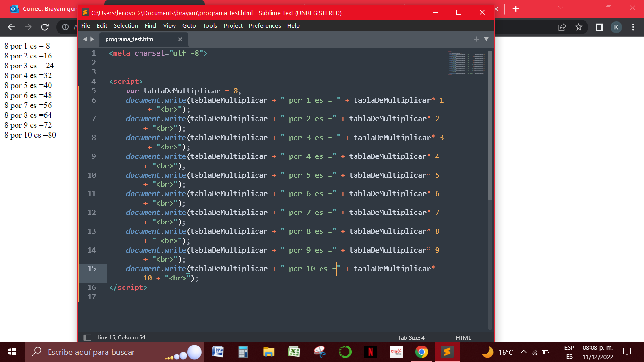Click "por 7 es =" string in code
The width and height of the screenshot is (644, 362).
click(x=308, y=213)
